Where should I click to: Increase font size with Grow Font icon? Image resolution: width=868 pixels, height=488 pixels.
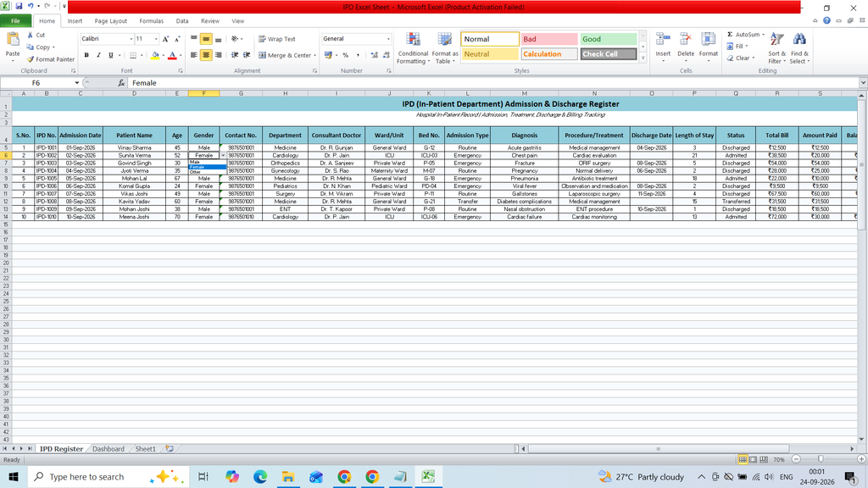click(x=165, y=39)
